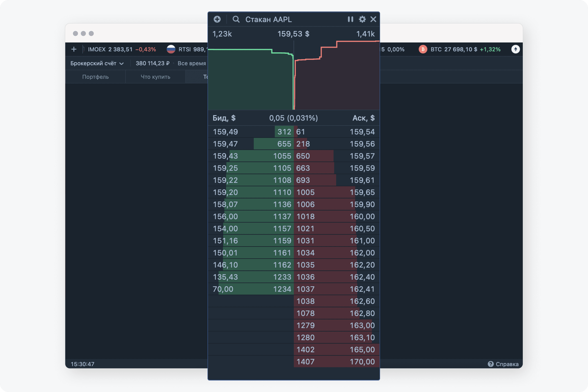
Task: Click the ask price 162,60
Action: (x=362, y=301)
